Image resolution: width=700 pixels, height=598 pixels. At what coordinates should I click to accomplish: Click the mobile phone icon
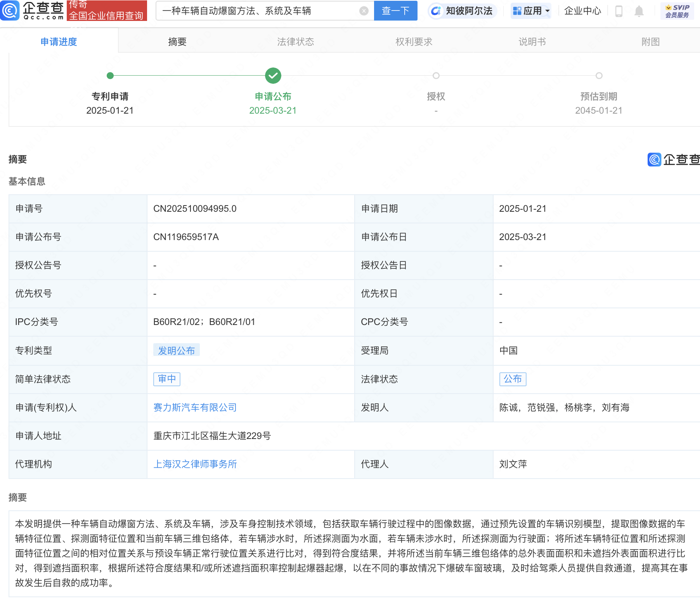pyautogui.click(x=619, y=11)
